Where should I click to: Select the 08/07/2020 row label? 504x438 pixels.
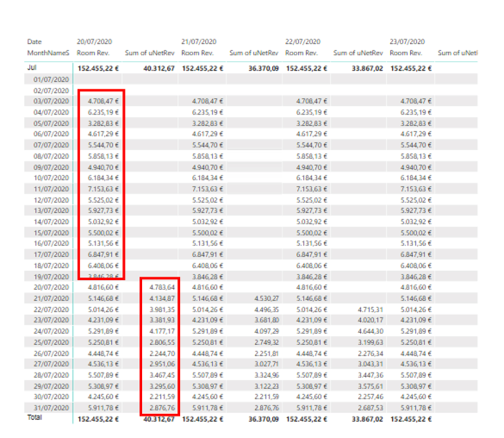click(x=51, y=156)
